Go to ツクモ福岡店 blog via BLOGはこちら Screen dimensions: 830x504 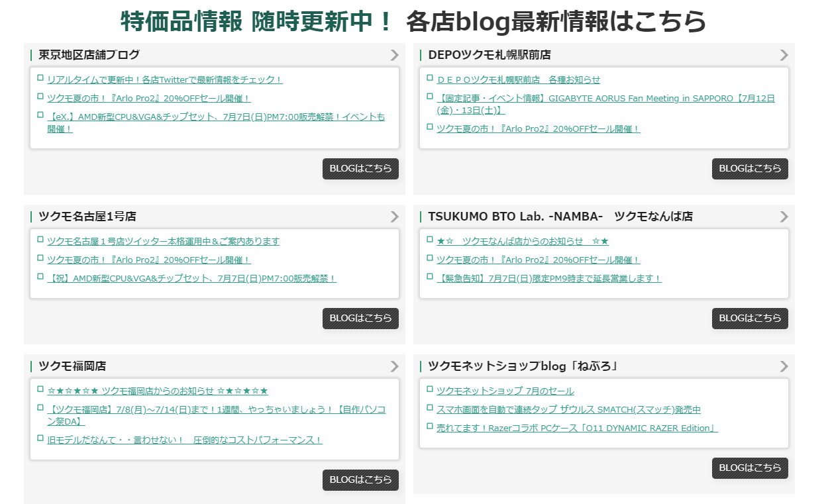coord(360,480)
